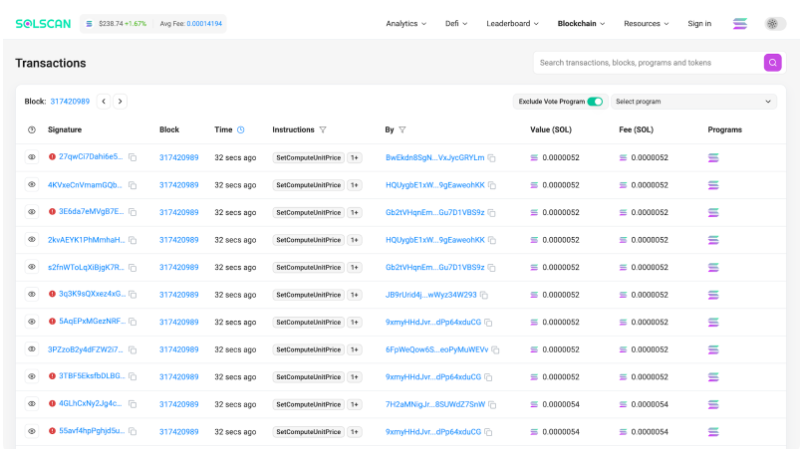Open signature link 2kvAEYK1PhMmhaH

click(85, 240)
